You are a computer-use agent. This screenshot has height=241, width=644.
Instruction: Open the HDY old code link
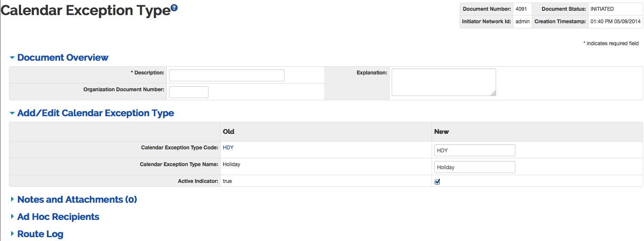[228, 147]
